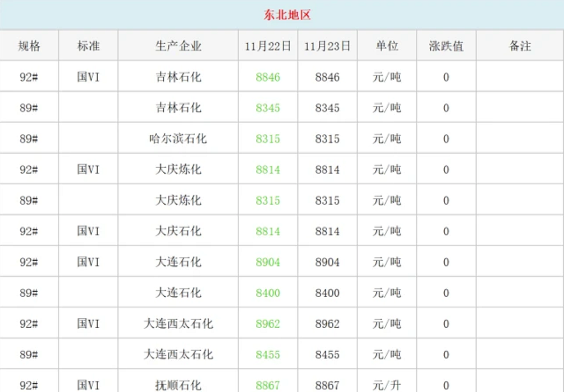
Task: Click the green 8345 price
Action: (x=268, y=108)
